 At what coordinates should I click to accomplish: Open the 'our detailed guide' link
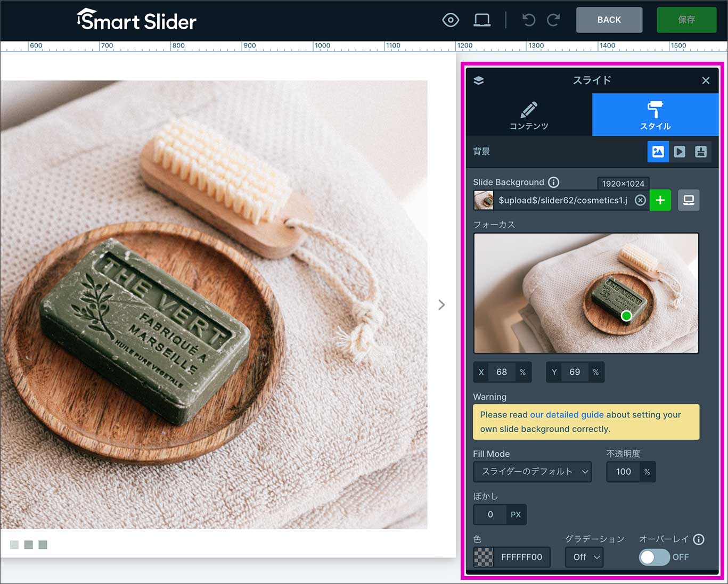(x=567, y=415)
